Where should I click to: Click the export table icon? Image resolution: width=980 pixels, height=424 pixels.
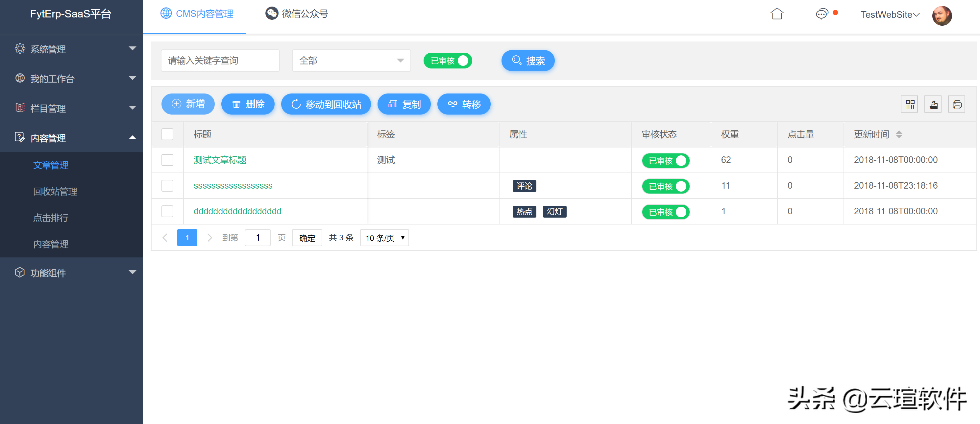pyautogui.click(x=933, y=104)
